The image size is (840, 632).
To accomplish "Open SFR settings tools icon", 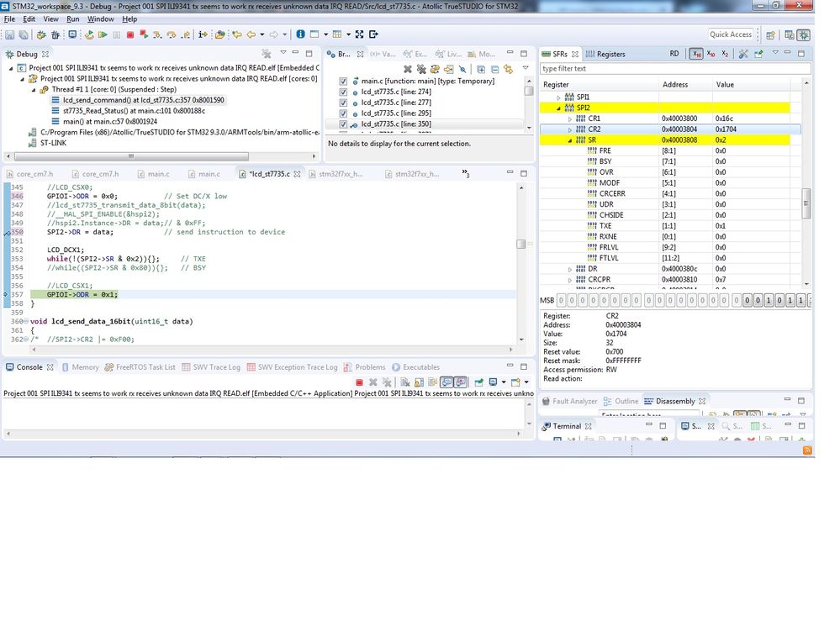I will click(x=743, y=54).
